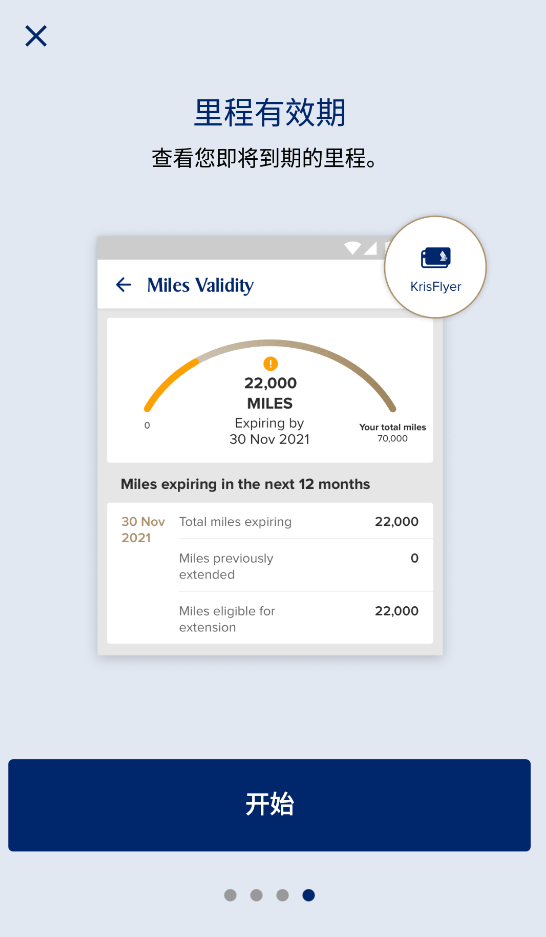Tap the KrisFlyer card icon
Viewport: 546px width, 937px height.
tap(435, 267)
